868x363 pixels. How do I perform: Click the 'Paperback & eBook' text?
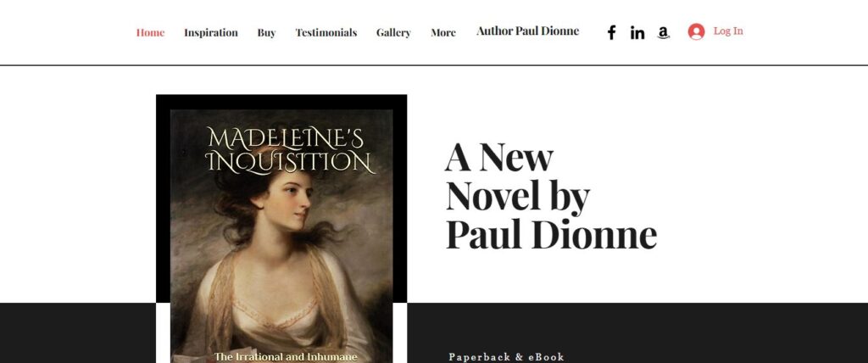click(x=506, y=357)
